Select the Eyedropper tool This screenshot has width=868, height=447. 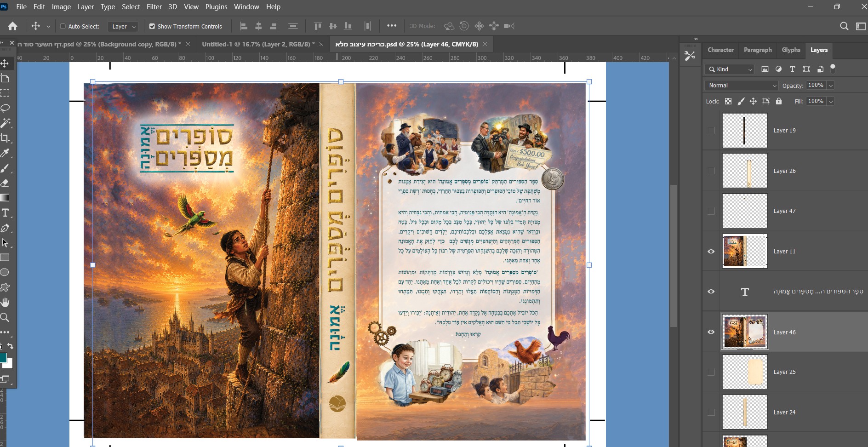pyautogui.click(x=5, y=153)
